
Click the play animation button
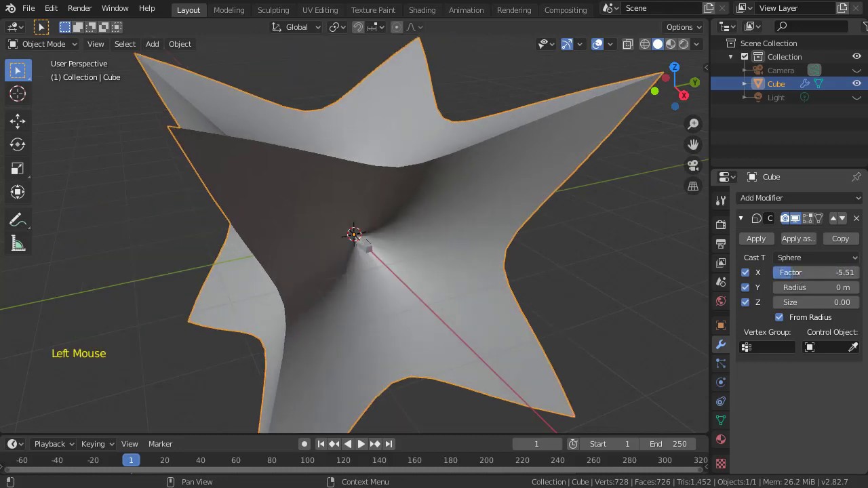tap(361, 444)
